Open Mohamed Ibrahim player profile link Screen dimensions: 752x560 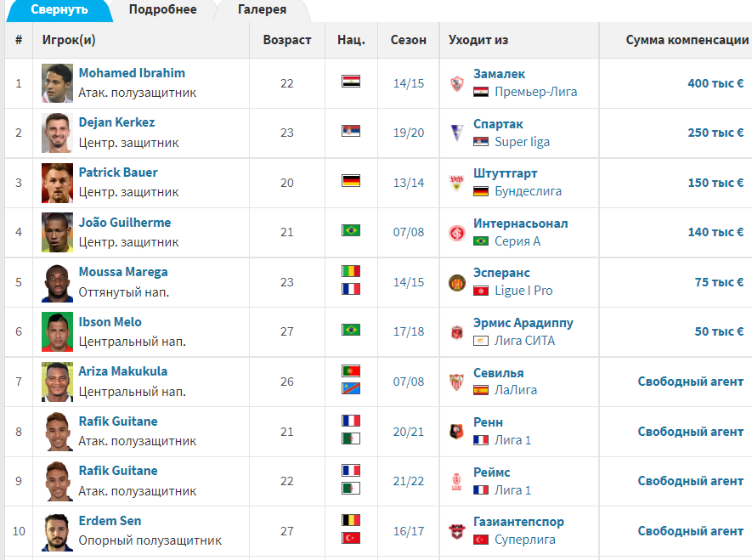[x=132, y=73]
